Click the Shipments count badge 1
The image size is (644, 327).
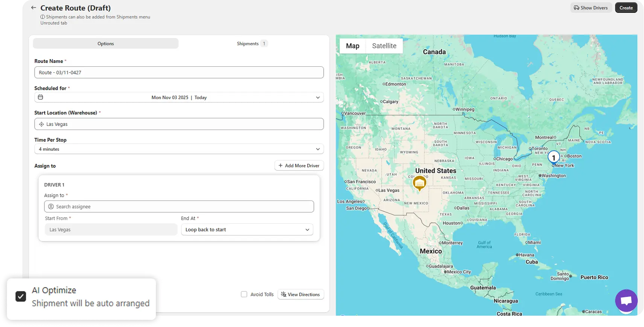pyautogui.click(x=264, y=44)
